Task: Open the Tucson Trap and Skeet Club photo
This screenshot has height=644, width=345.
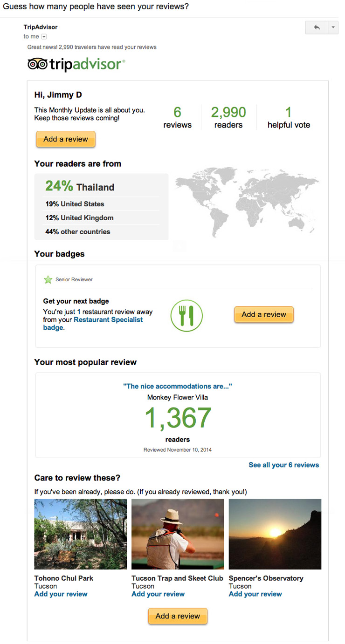Action: coord(178,534)
